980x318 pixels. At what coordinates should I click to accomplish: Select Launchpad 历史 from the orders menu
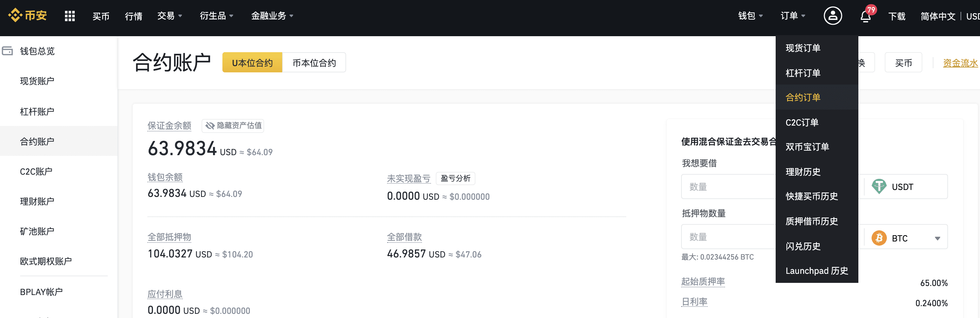click(x=817, y=271)
